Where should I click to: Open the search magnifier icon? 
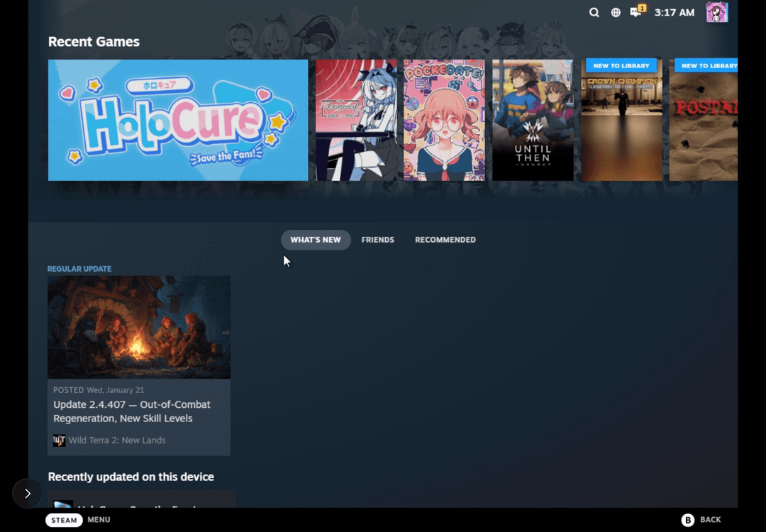[x=594, y=12]
